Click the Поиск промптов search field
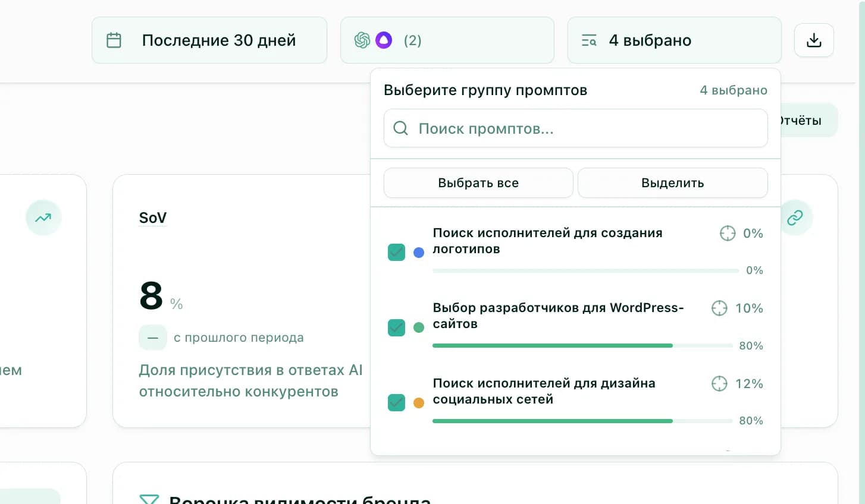 575,128
